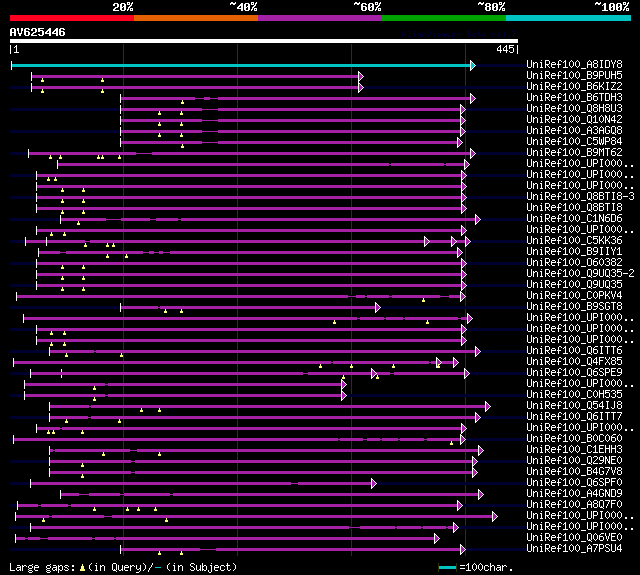
Task: Select hit UniRef100_A3AGQ8
Action: click(x=574, y=131)
